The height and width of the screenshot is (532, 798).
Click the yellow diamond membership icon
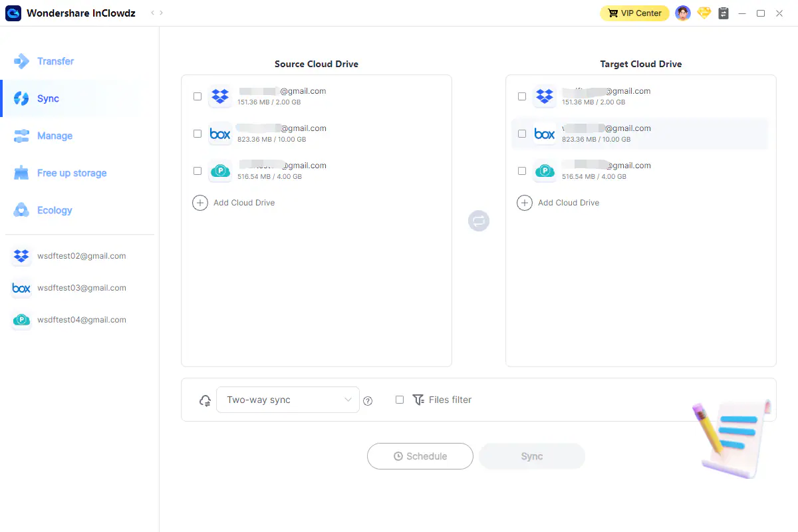pos(704,13)
